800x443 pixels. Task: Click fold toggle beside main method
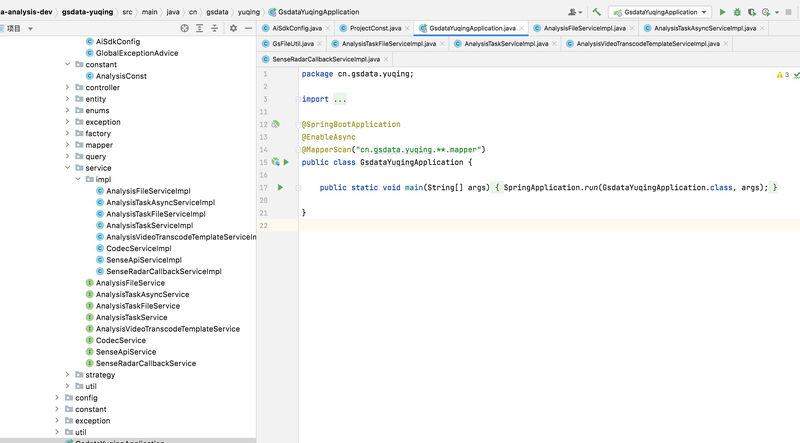point(298,188)
